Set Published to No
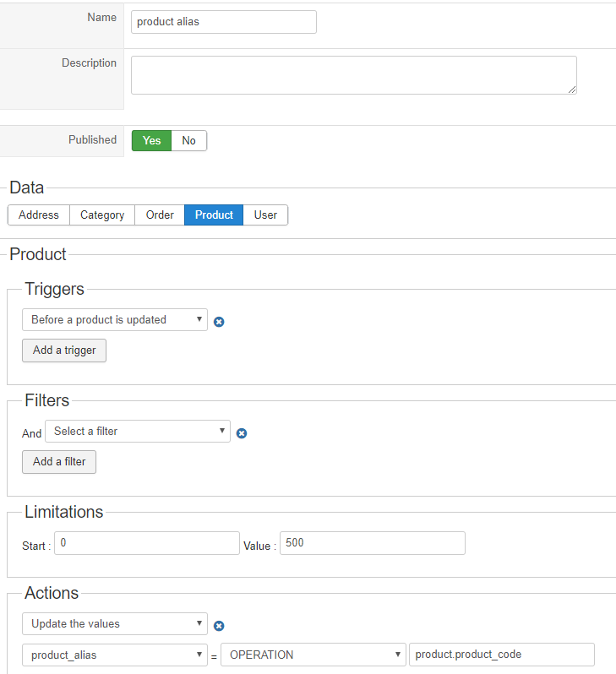Image resolution: width=616 pixels, height=674 pixels. (188, 140)
